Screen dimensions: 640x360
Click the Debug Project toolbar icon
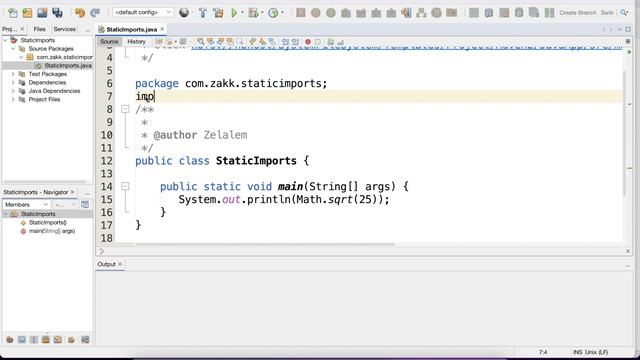click(253, 13)
